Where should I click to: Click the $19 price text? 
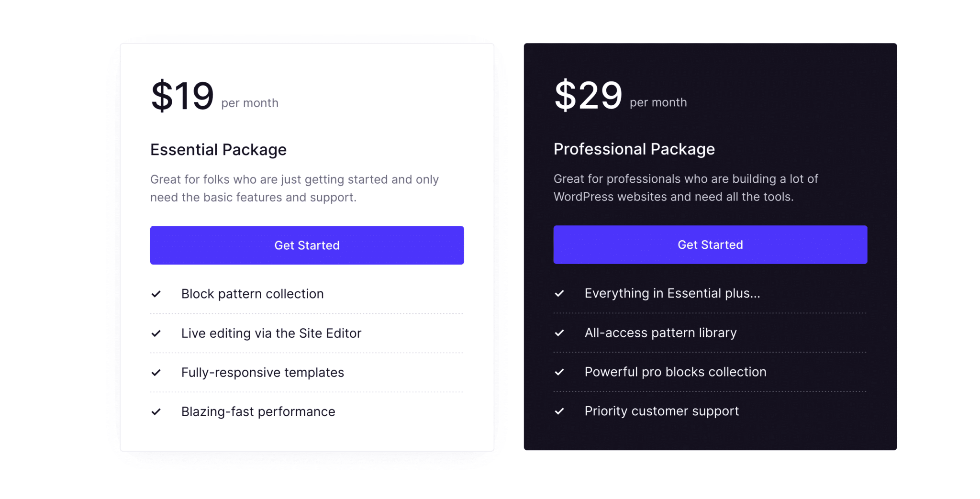pos(182,96)
